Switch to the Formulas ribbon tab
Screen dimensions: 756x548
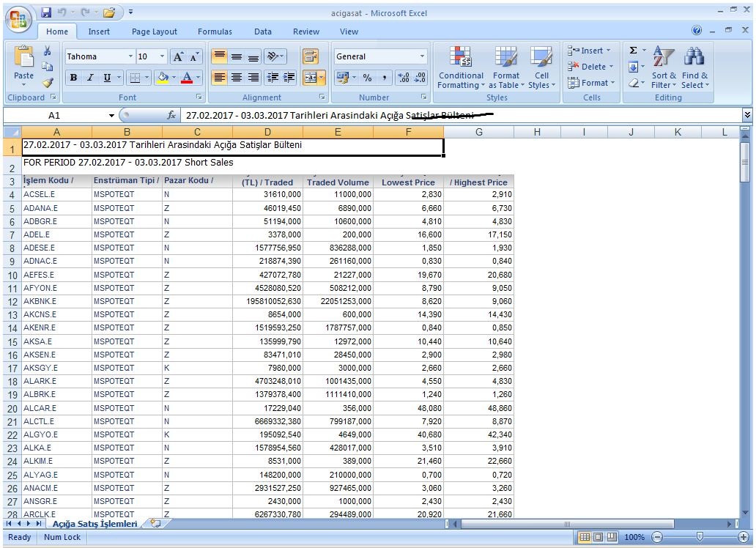coord(215,32)
